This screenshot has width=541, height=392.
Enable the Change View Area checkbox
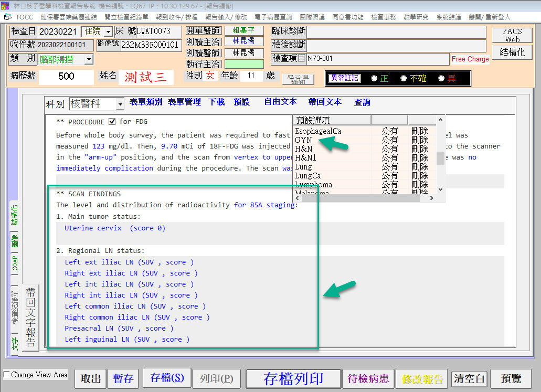click(x=6, y=375)
